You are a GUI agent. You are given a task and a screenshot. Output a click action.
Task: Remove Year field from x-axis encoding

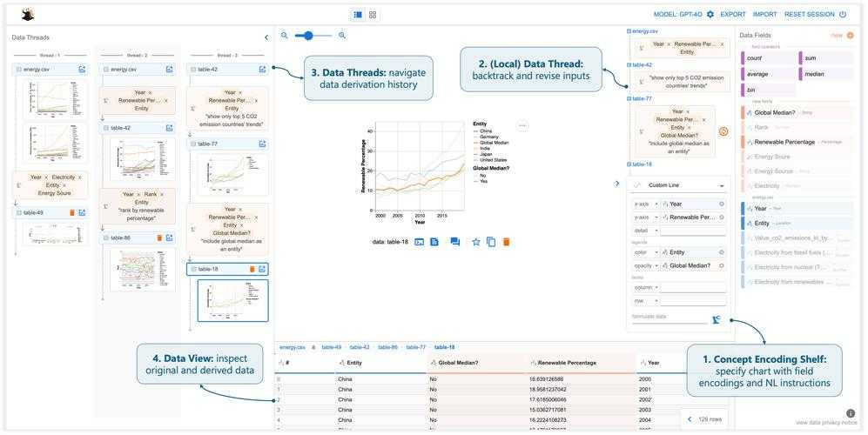722,204
